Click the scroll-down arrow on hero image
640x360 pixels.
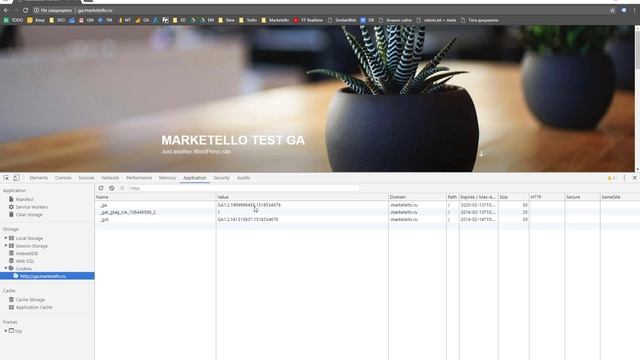tap(481, 153)
